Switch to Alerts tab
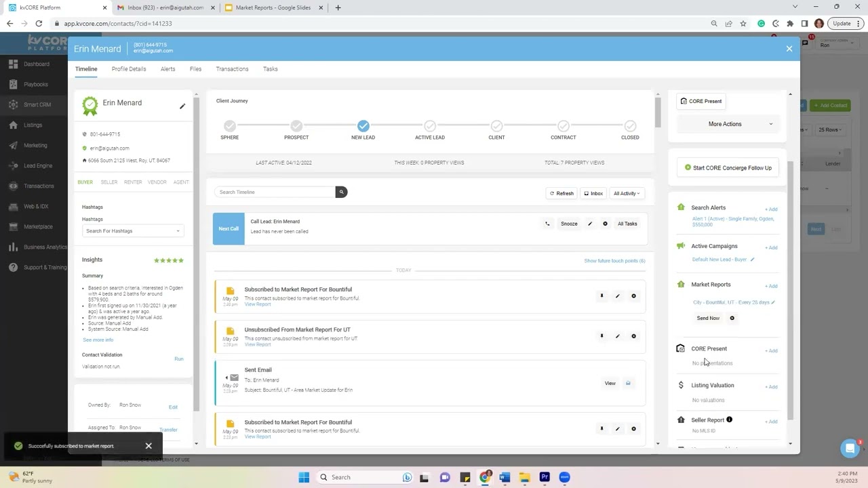868x488 pixels. pyautogui.click(x=167, y=69)
